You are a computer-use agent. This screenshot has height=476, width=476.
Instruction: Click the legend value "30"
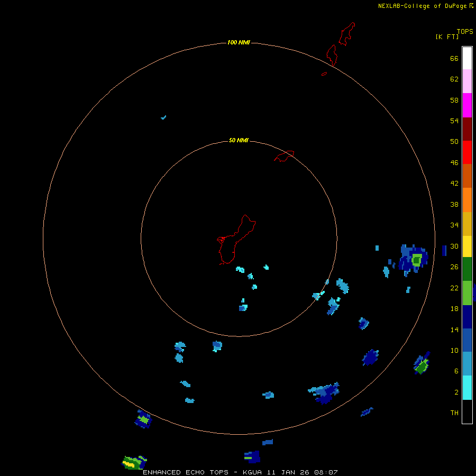point(454,246)
